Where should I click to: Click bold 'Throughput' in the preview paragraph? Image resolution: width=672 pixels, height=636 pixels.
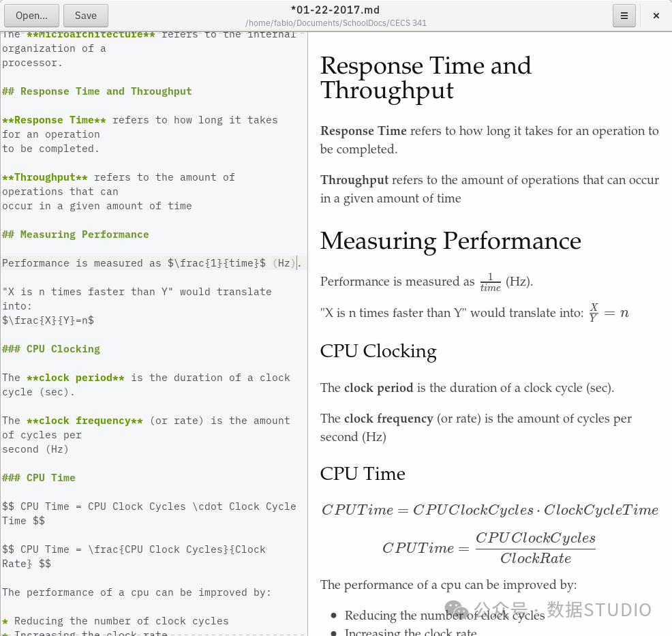click(354, 180)
